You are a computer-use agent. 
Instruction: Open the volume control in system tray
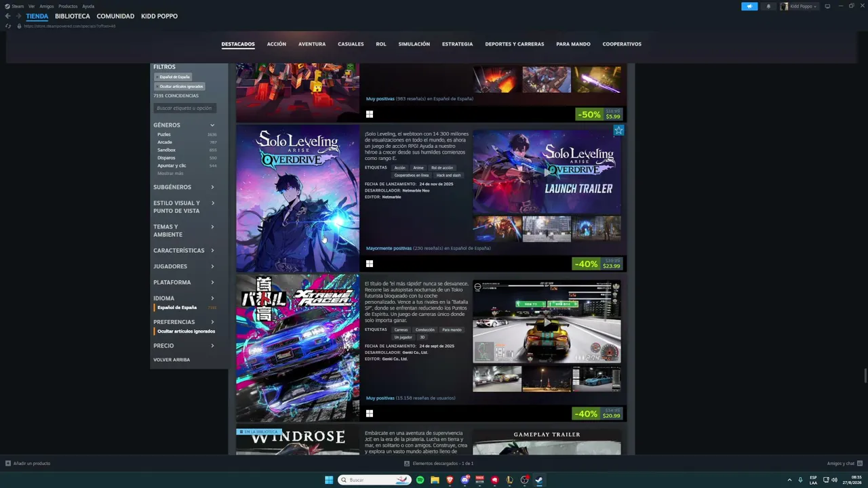[x=834, y=480]
